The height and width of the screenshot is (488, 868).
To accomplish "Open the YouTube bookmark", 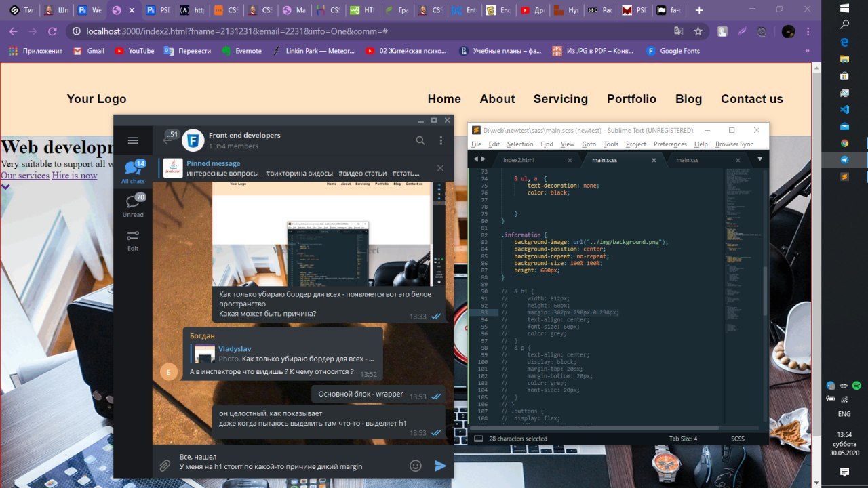I will 134,51.
